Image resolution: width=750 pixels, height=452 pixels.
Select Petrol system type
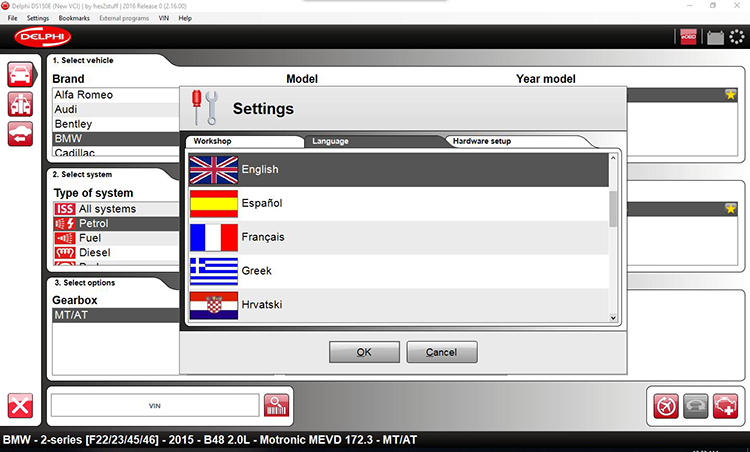[x=116, y=223]
